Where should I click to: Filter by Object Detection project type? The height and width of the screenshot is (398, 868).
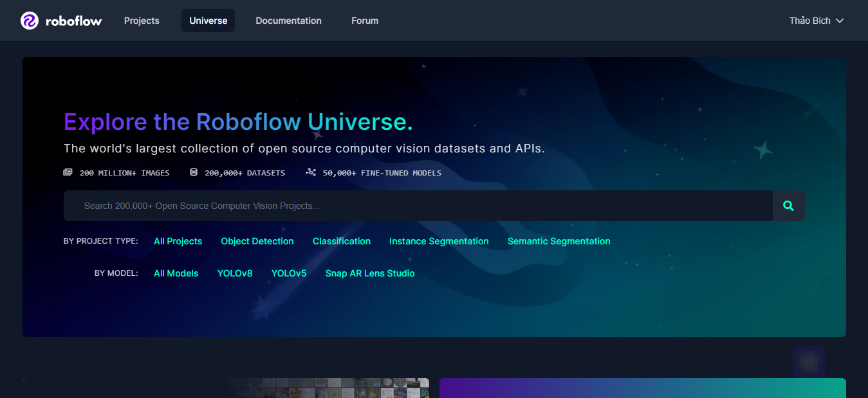pyautogui.click(x=257, y=241)
